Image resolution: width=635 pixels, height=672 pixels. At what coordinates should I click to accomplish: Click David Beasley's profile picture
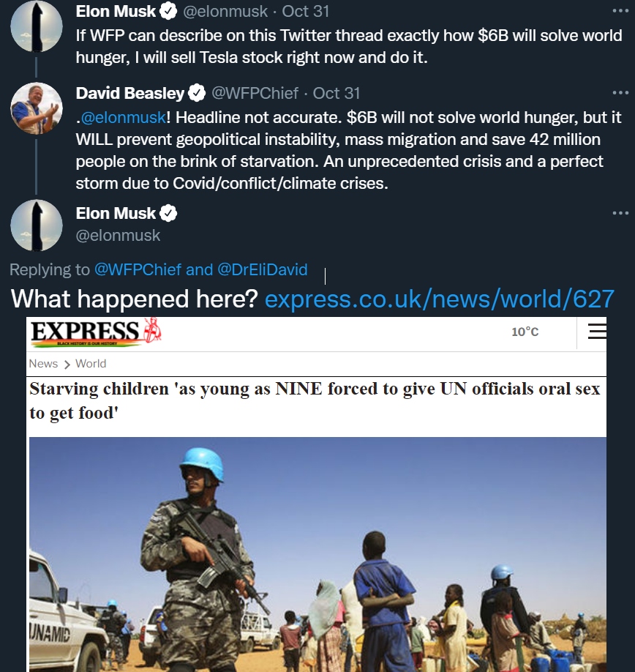click(36, 108)
